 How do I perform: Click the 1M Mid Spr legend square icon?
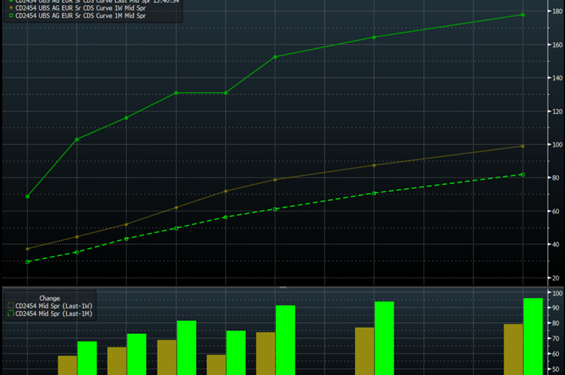coord(11,15)
